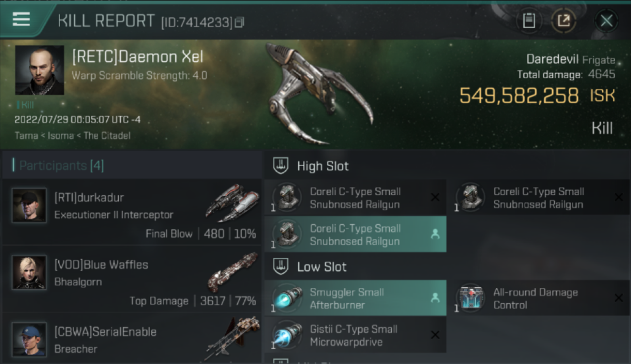Select the Smuggler Small Afterburner module
631x364 pixels.
pos(355,298)
